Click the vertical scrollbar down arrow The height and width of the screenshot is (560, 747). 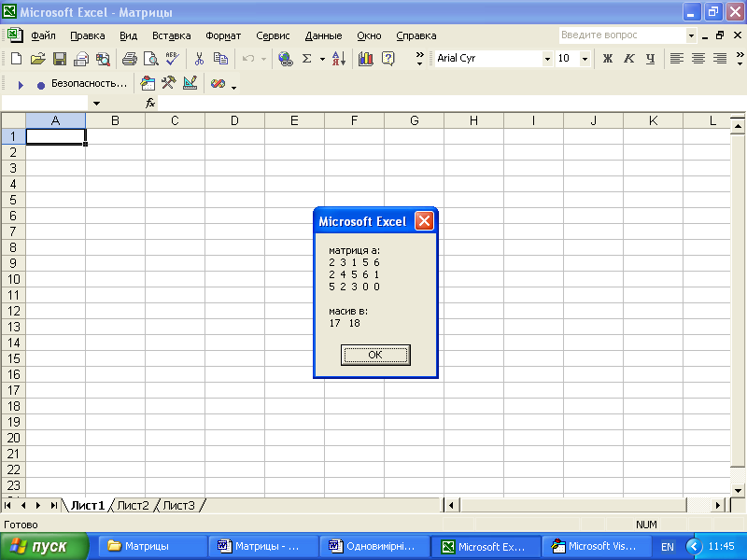(738, 491)
